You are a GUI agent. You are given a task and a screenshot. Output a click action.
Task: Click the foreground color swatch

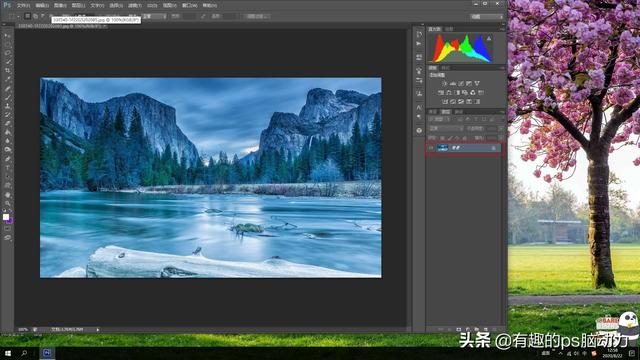[x=6, y=217]
